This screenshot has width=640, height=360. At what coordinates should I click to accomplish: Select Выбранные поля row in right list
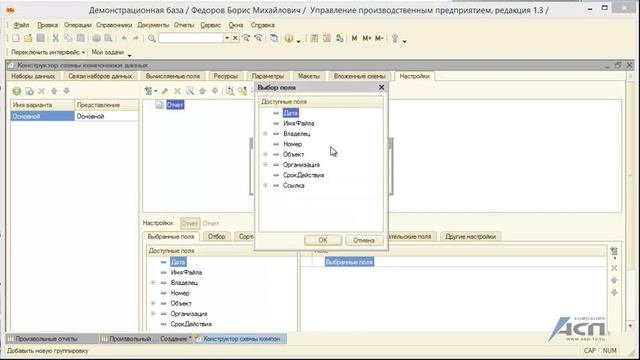pyautogui.click(x=349, y=262)
